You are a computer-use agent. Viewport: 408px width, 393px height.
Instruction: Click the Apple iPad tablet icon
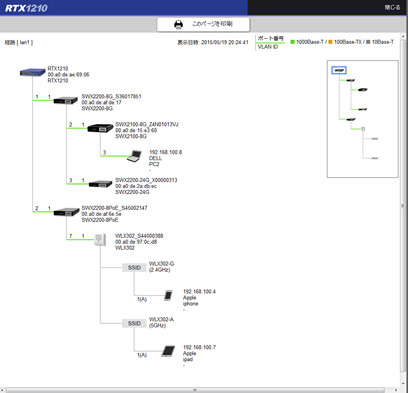168,351
